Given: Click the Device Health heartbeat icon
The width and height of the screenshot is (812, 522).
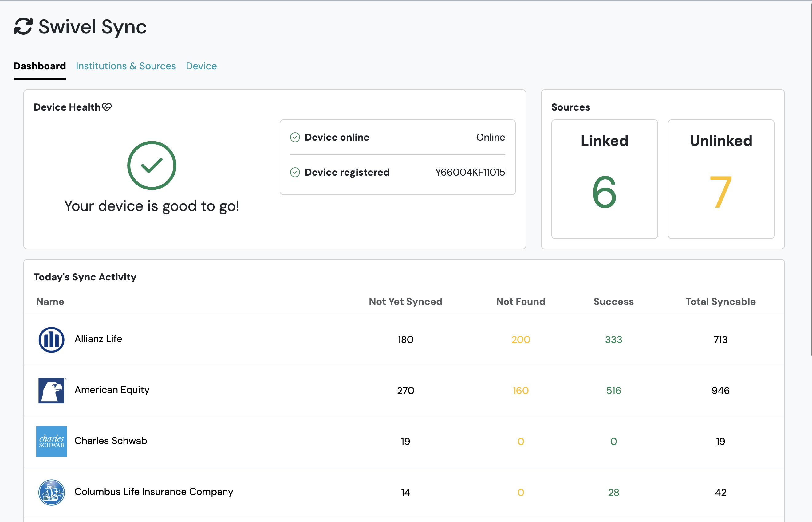Looking at the screenshot, I should (107, 107).
